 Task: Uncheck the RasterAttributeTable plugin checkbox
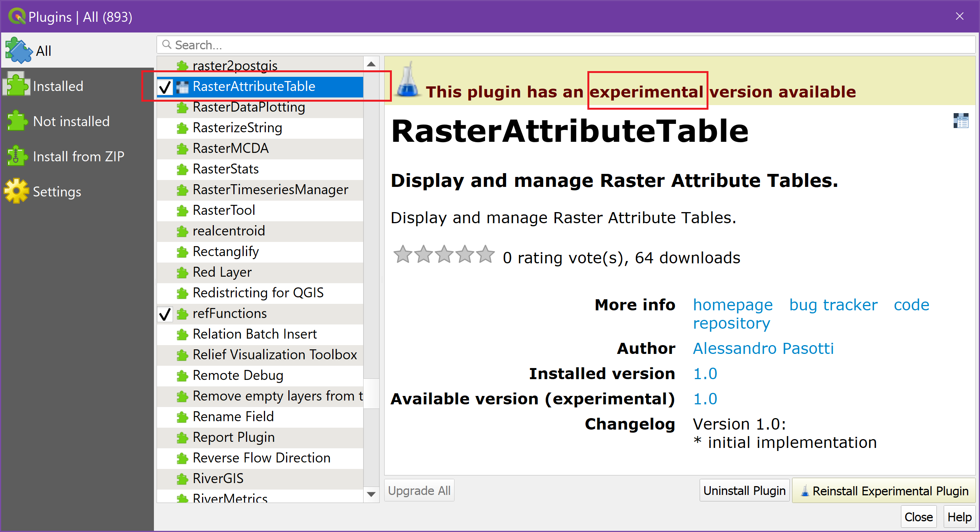point(165,87)
